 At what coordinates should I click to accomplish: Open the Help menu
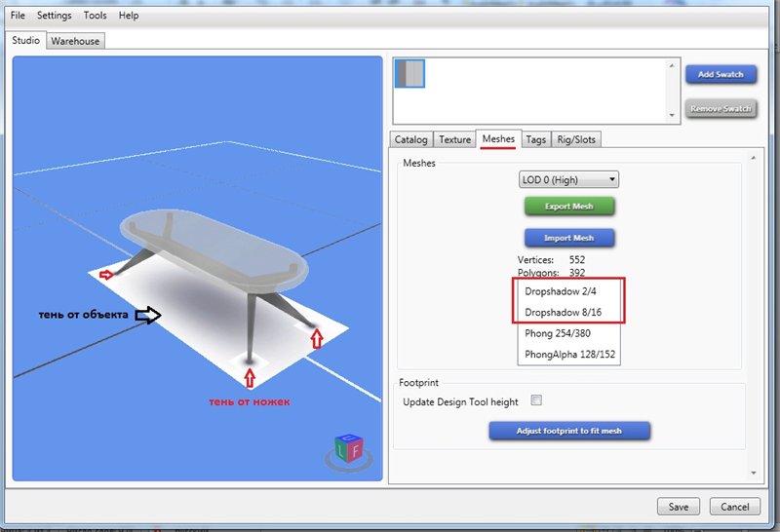tap(129, 16)
